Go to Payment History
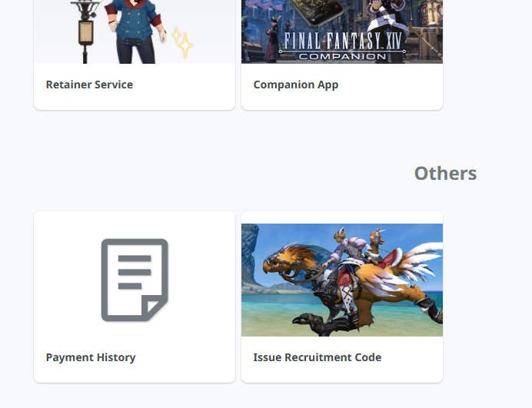The height and width of the screenshot is (408, 532). 91,357
